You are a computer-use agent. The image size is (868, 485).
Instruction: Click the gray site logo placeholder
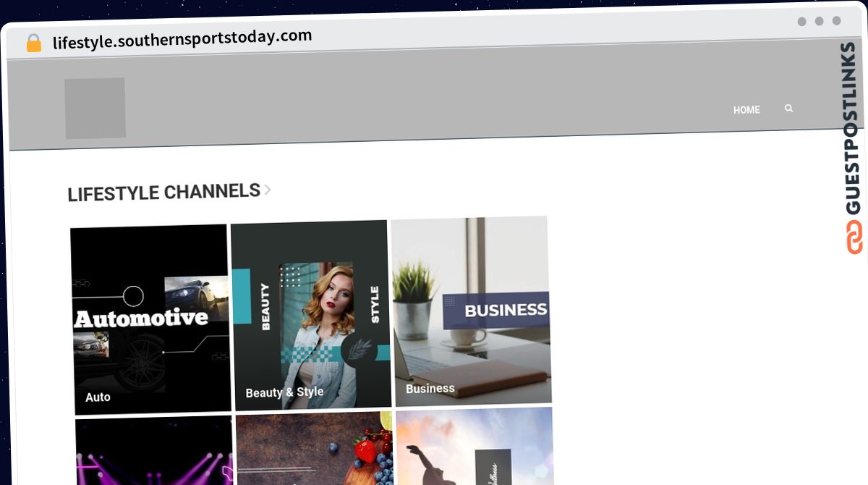click(x=95, y=108)
